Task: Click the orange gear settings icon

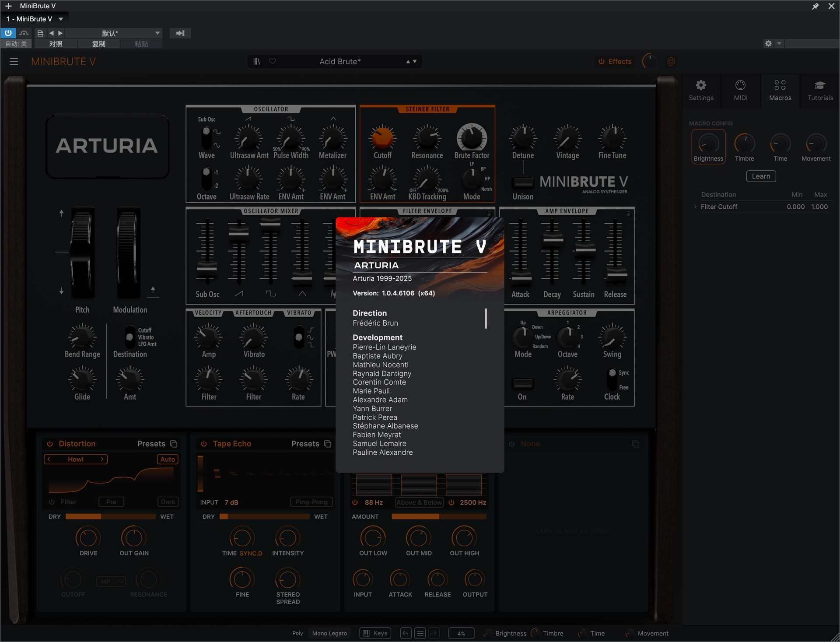Action: point(671,62)
